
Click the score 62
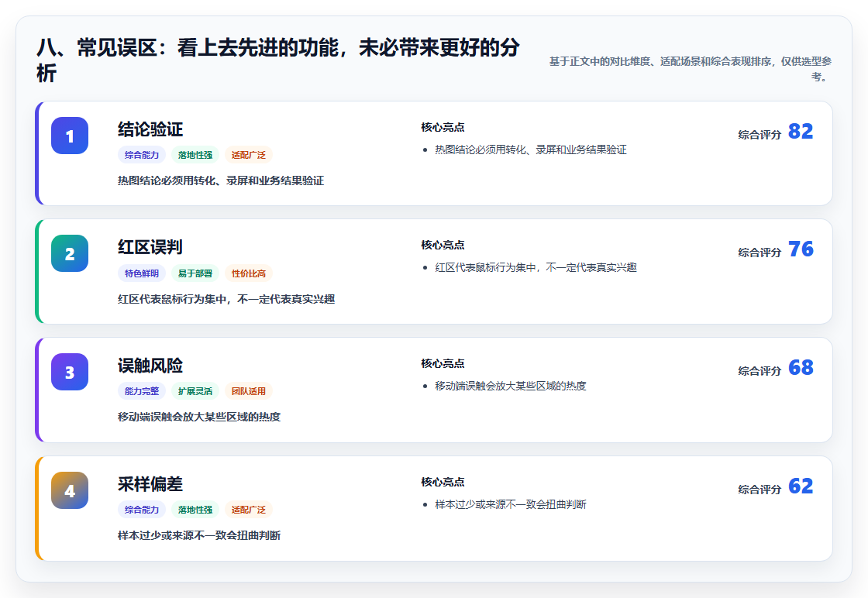click(x=801, y=486)
